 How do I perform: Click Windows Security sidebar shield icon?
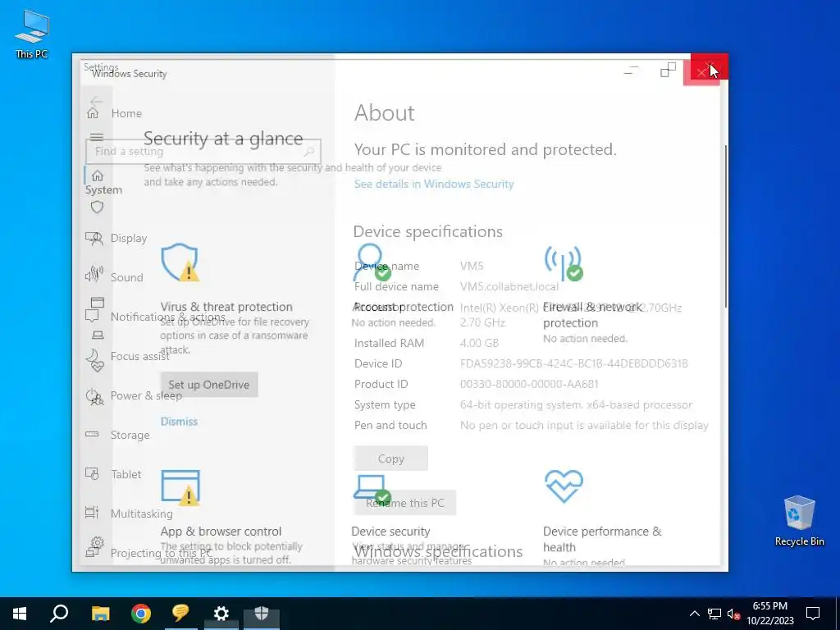tap(97, 207)
